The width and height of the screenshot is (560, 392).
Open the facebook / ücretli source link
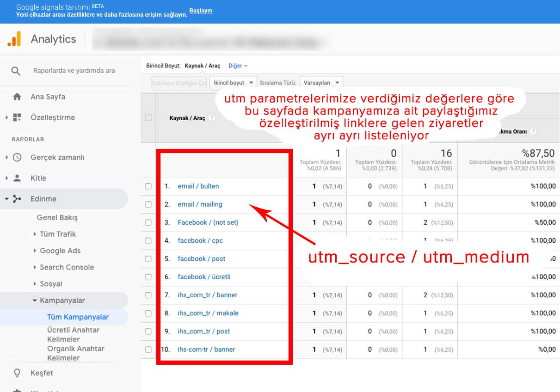pos(204,277)
